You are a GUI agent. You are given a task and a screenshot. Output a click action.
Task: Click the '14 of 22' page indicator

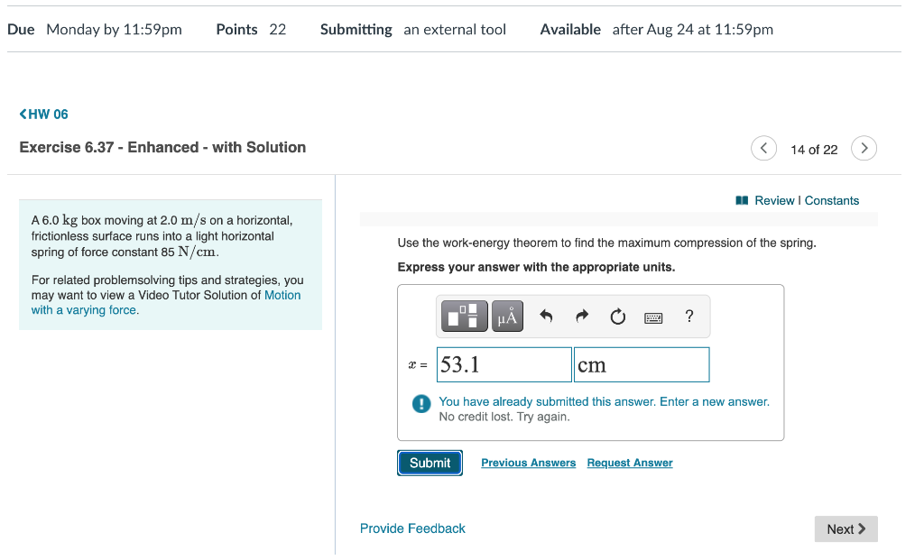[x=814, y=150]
